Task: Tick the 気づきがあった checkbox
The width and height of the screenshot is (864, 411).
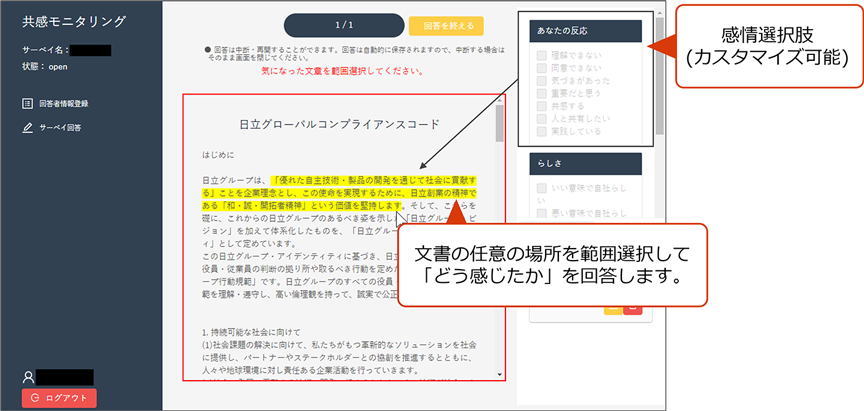Action: (x=542, y=80)
